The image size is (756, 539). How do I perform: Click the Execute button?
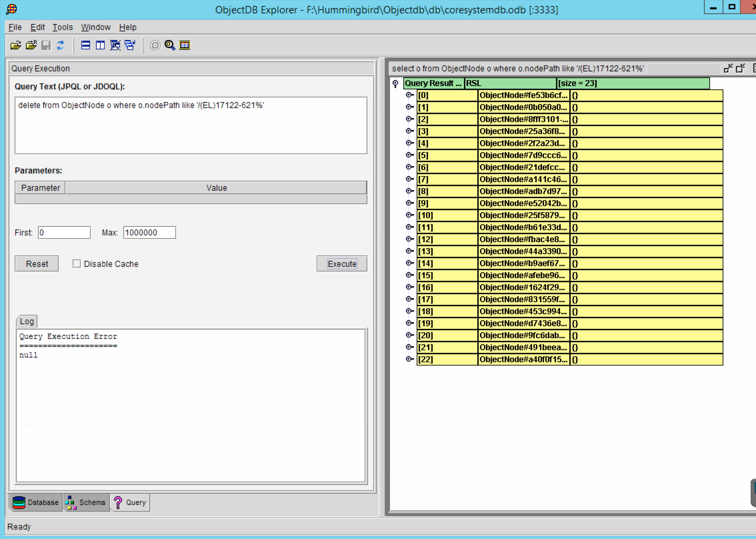pos(342,264)
